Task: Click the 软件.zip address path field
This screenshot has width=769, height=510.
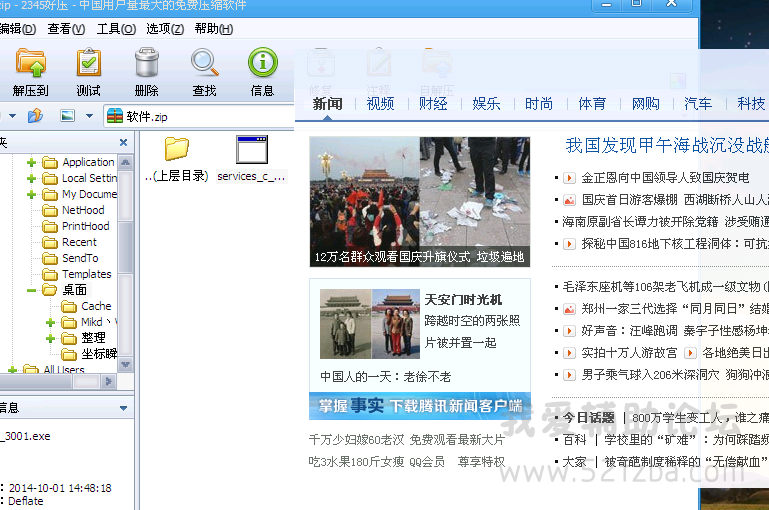Action: point(199,117)
